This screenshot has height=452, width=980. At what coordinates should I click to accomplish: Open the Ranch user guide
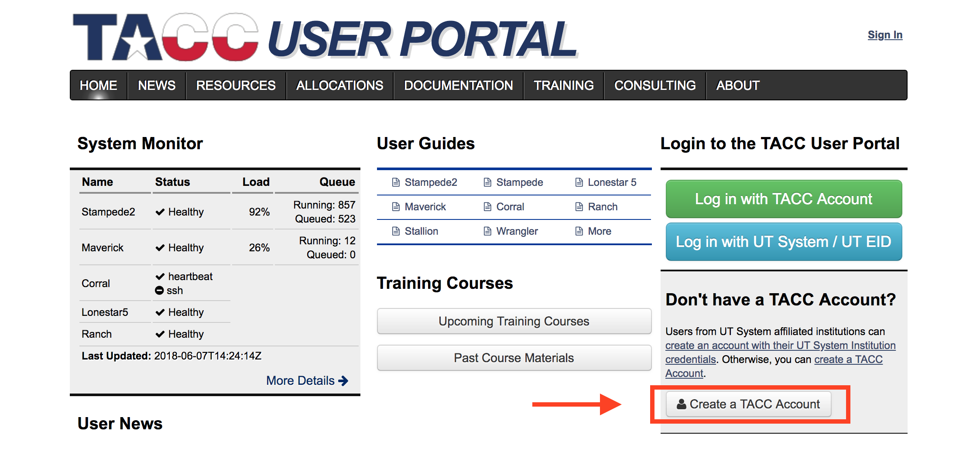point(596,207)
